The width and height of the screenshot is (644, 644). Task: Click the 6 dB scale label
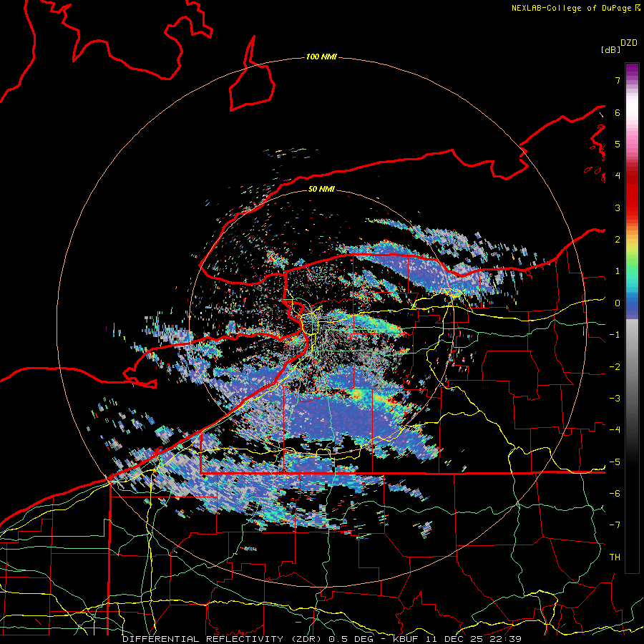point(618,112)
